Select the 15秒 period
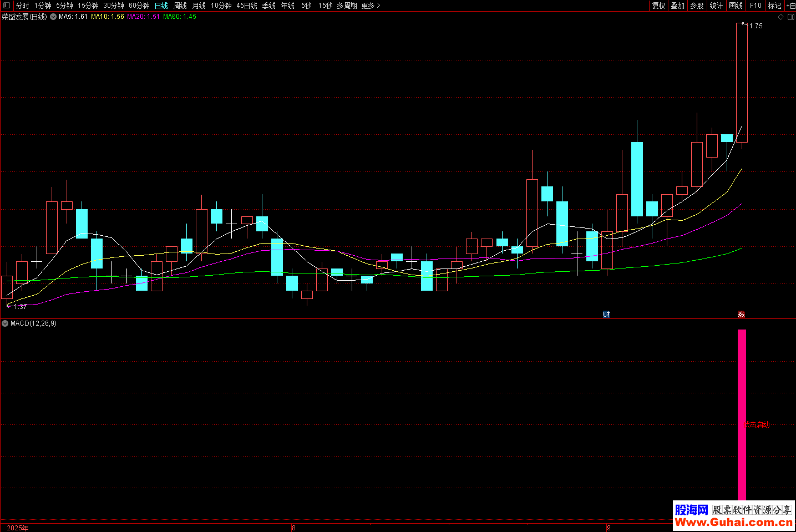The image size is (796, 532). [326, 6]
